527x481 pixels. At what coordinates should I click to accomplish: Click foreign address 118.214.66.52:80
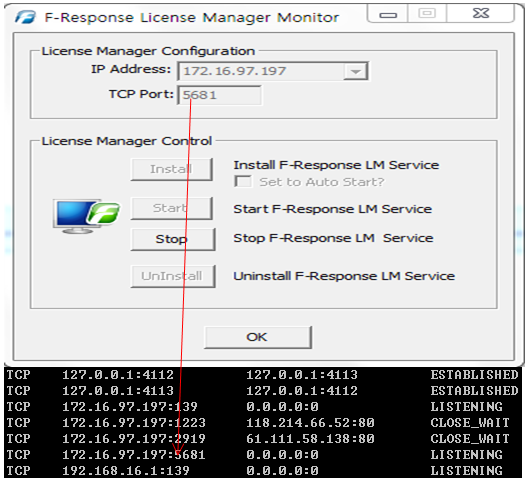[311, 423]
